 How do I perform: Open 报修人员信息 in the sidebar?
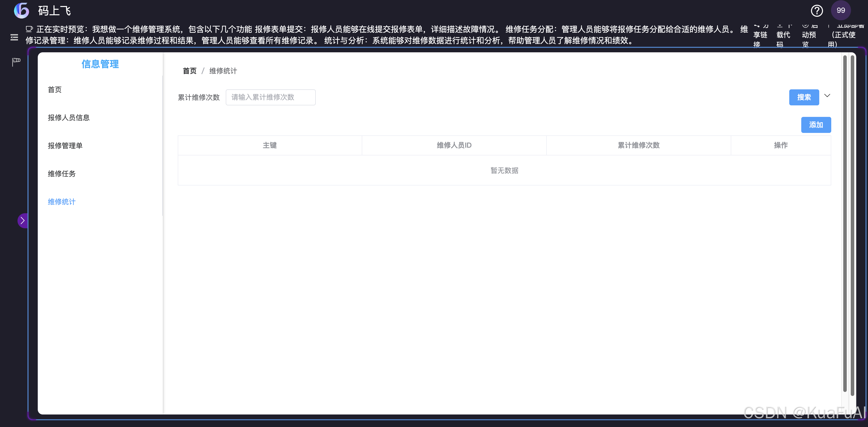pyautogui.click(x=69, y=118)
